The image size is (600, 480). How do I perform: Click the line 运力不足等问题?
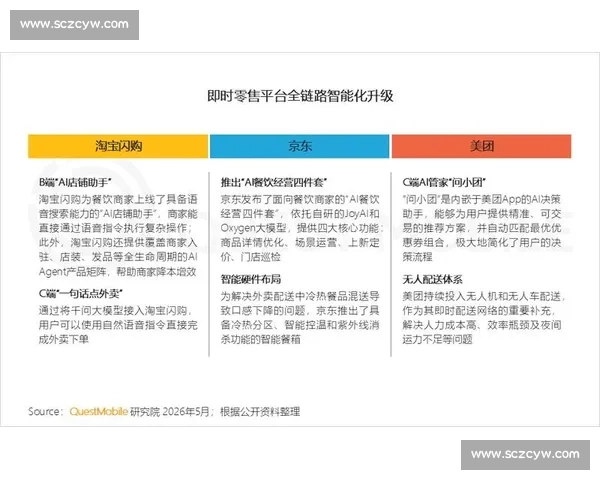tap(437, 339)
